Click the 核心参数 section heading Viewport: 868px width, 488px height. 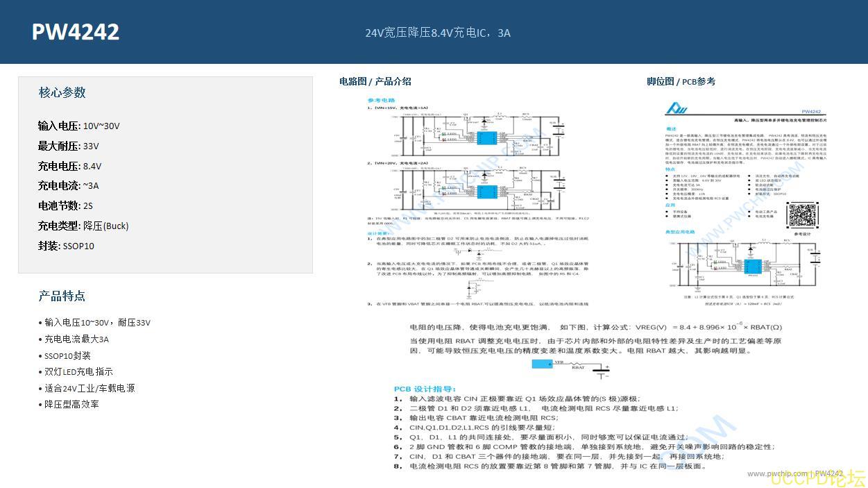pos(62,92)
